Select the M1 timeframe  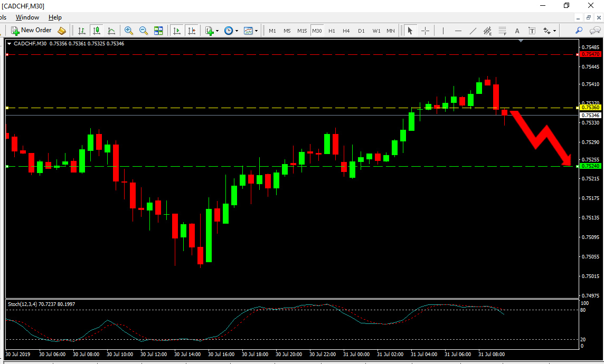[272, 31]
